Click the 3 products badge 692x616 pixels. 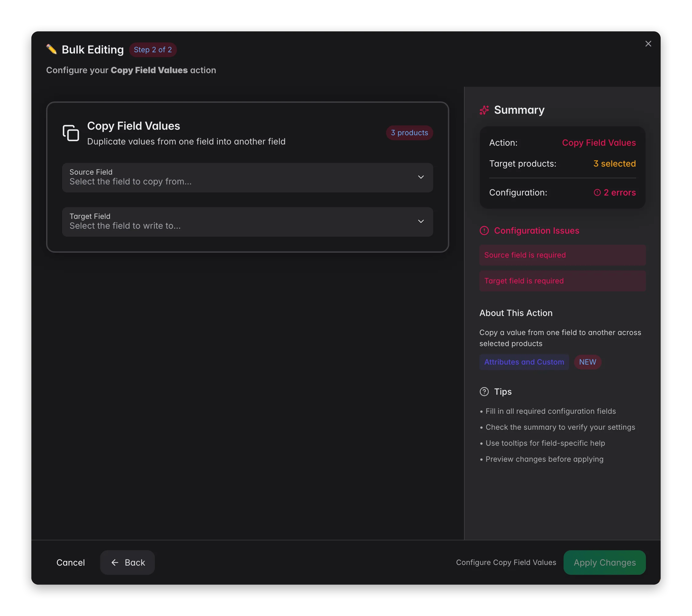[409, 133]
